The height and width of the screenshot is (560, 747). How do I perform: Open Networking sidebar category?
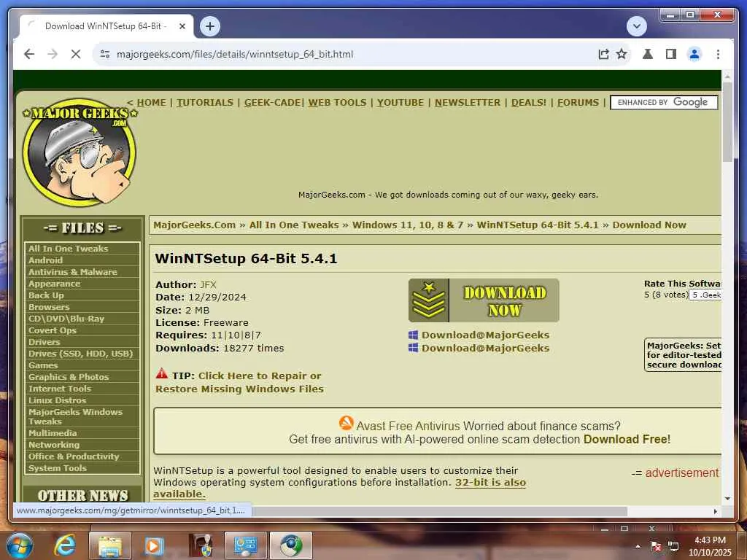pyautogui.click(x=54, y=444)
